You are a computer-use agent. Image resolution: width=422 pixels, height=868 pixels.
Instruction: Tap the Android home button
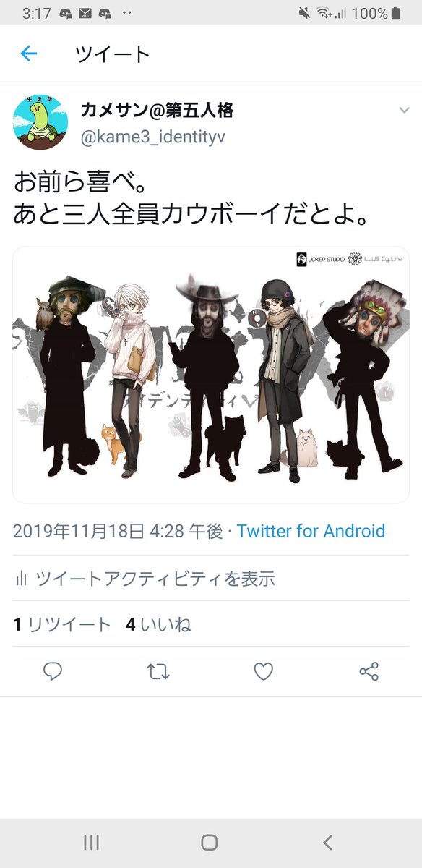pyautogui.click(x=210, y=842)
